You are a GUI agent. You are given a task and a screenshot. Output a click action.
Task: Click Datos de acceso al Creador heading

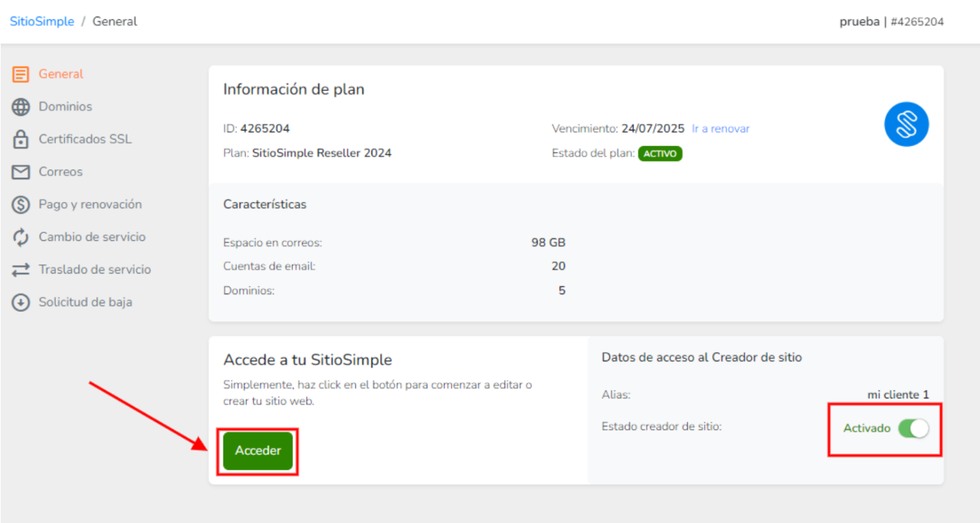(x=702, y=357)
